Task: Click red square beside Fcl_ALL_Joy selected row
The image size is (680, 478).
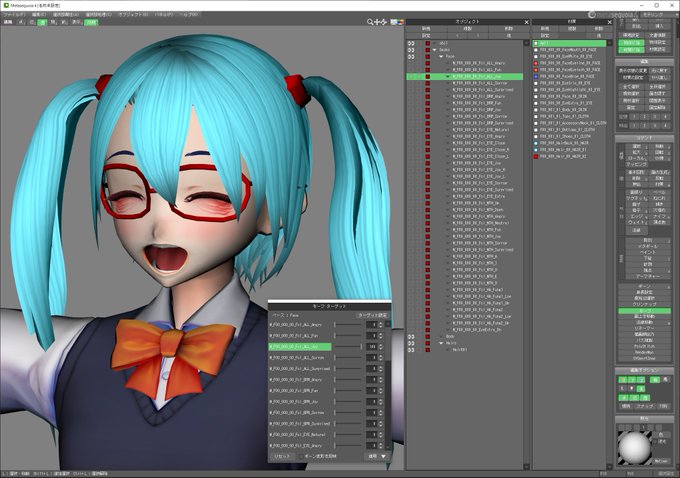Action: click(x=428, y=76)
